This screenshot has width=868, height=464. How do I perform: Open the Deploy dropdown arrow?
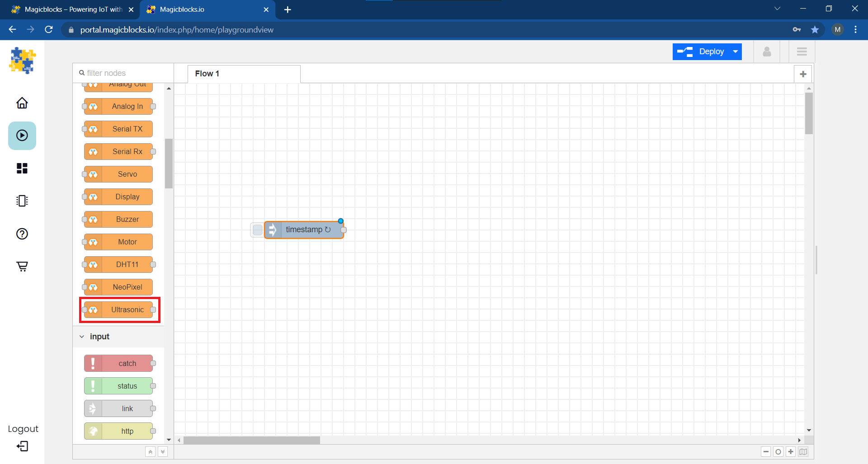click(736, 52)
